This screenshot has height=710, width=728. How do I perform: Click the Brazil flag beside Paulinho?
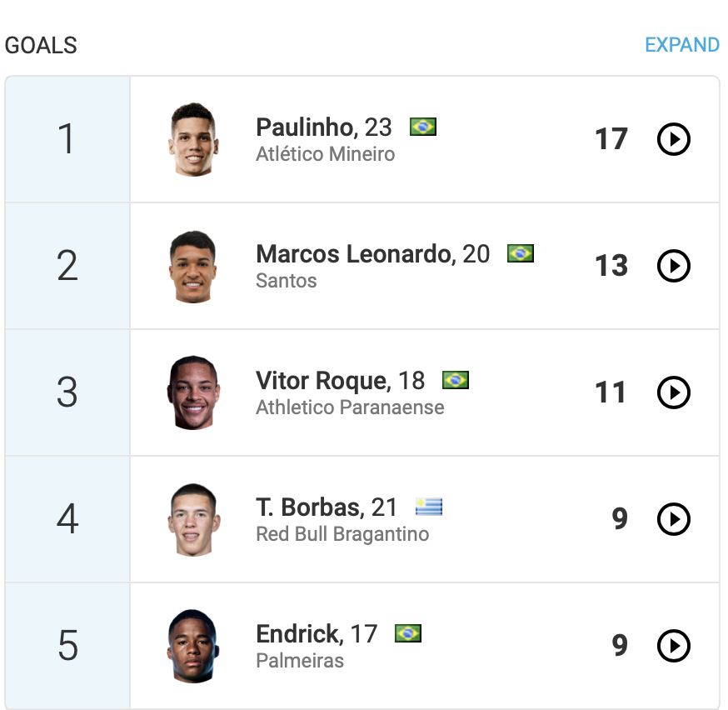[423, 127]
